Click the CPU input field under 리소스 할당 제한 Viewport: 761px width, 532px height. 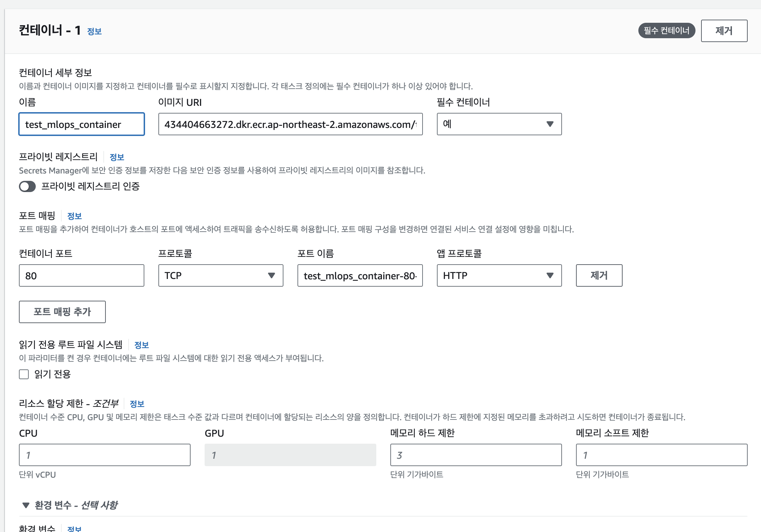click(104, 455)
